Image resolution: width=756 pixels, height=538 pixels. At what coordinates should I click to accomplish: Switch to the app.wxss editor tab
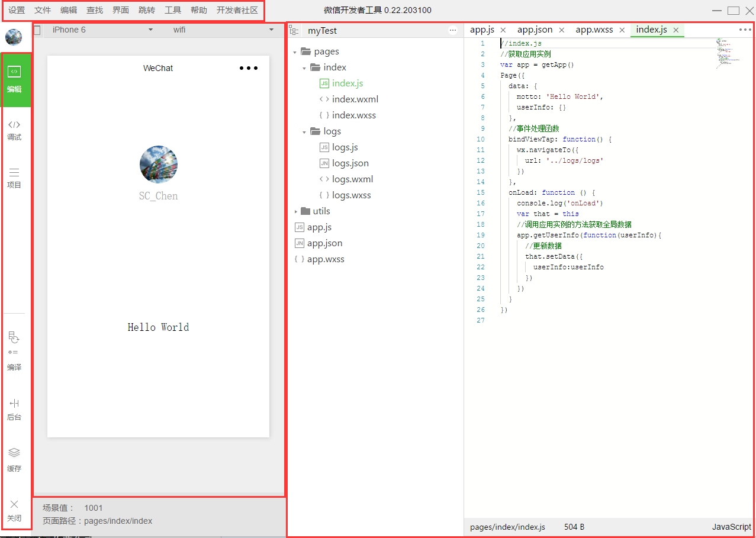(594, 30)
